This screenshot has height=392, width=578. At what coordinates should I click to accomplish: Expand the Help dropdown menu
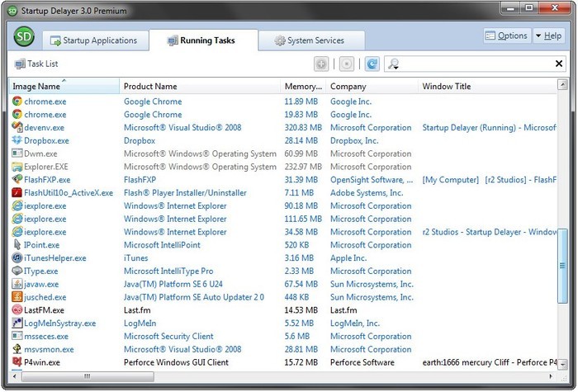coord(549,35)
